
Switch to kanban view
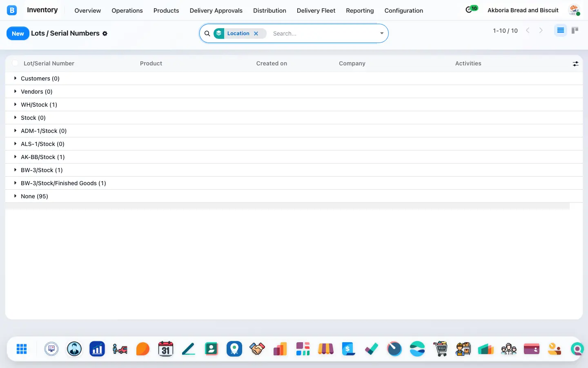[x=575, y=30]
